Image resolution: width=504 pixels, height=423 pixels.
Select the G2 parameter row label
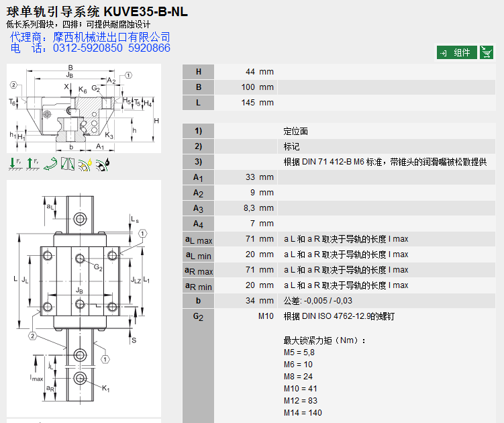[x=198, y=316]
